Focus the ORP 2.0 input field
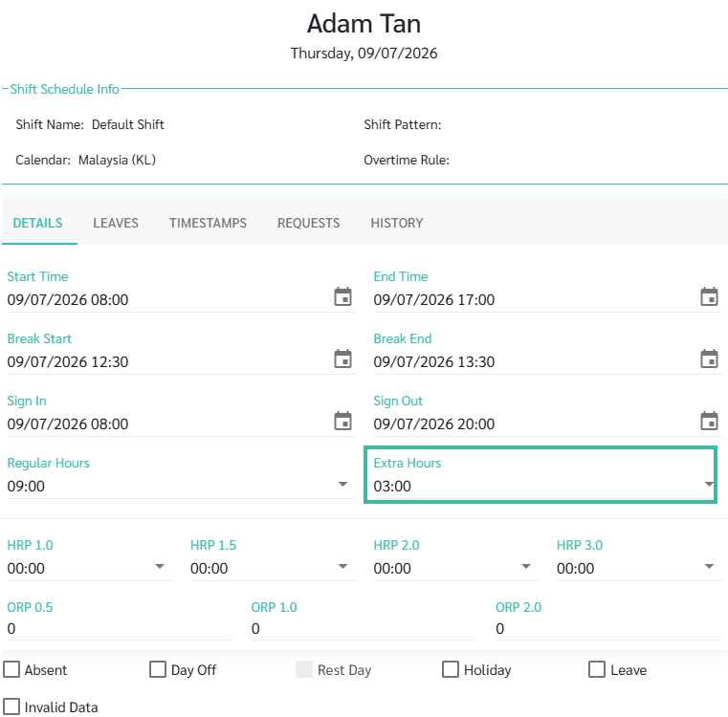This screenshot has width=728, height=717. [x=608, y=629]
